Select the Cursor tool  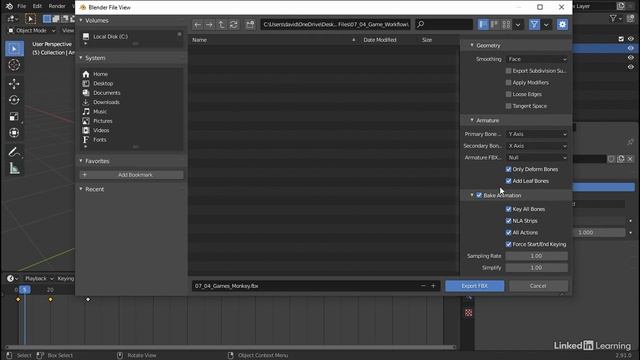14,65
